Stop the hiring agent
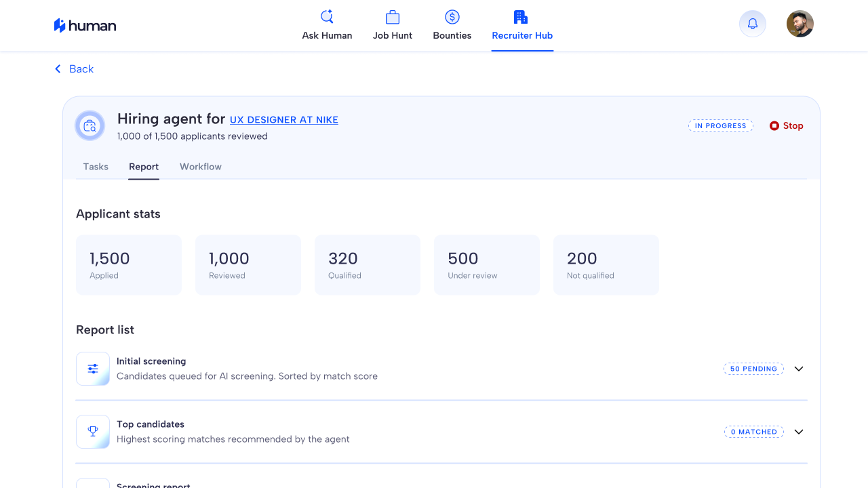868x488 pixels. pyautogui.click(x=787, y=125)
